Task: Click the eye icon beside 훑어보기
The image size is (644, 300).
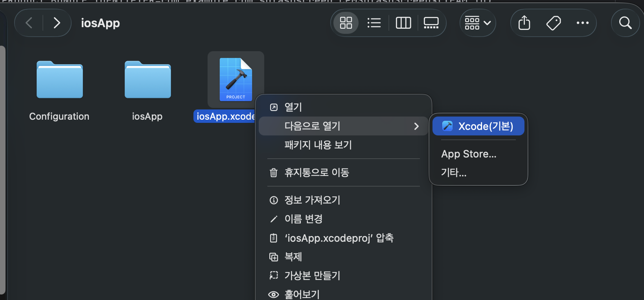Action: 274,294
